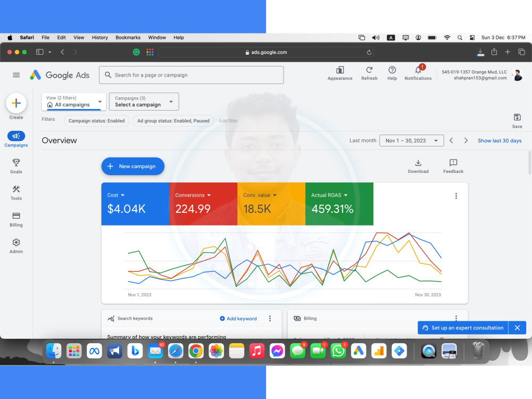Change the Actual ROAS metric dropdown
The width and height of the screenshot is (532, 399).
point(329,195)
